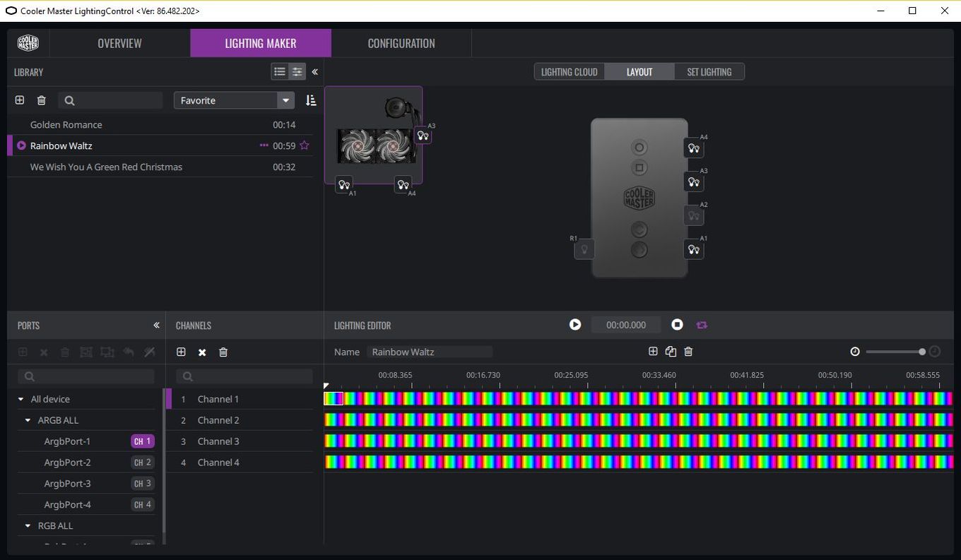
Task: Switch to the OVERVIEW tab
Action: (119, 43)
